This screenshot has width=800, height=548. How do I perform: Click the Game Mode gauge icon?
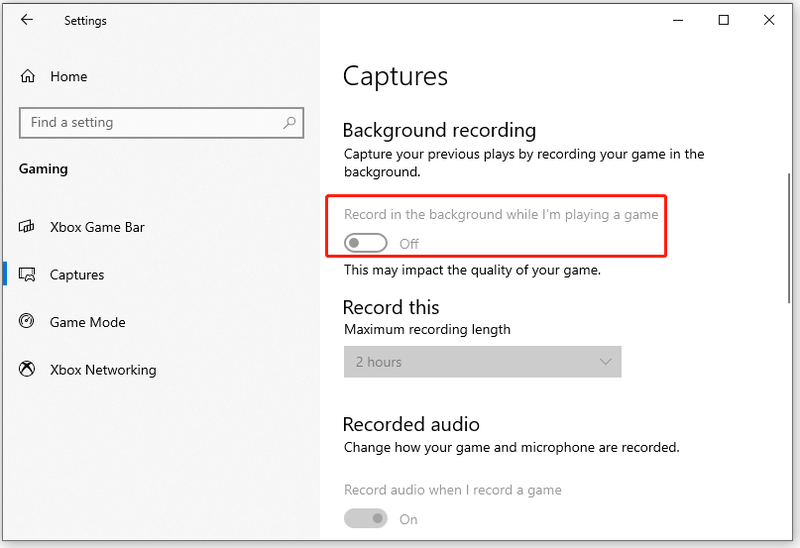point(27,321)
